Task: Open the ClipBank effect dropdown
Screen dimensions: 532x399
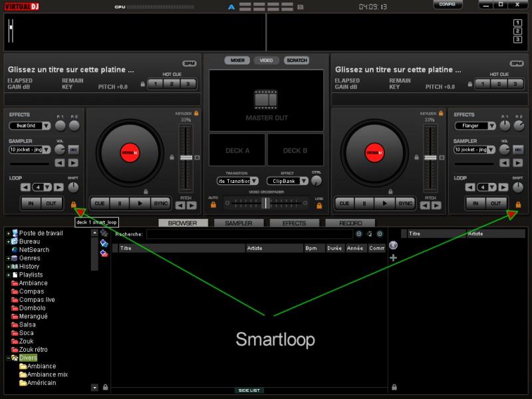Action: [287, 181]
